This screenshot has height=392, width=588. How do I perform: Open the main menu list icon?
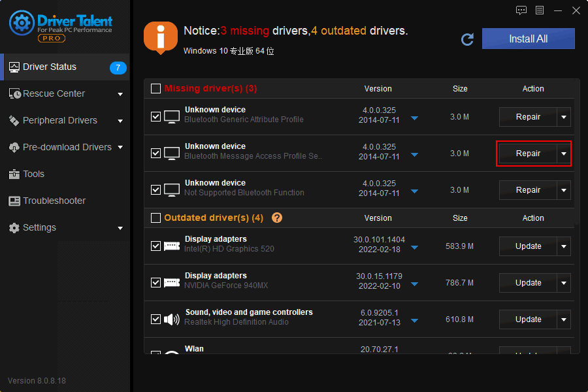[x=540, y=10]
